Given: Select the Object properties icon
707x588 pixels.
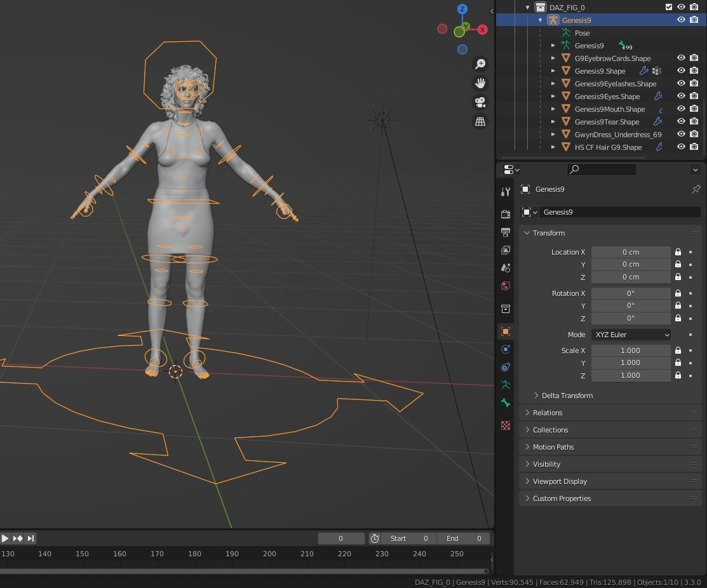Looking at the screenshot, I should click(x=506, y=331).
